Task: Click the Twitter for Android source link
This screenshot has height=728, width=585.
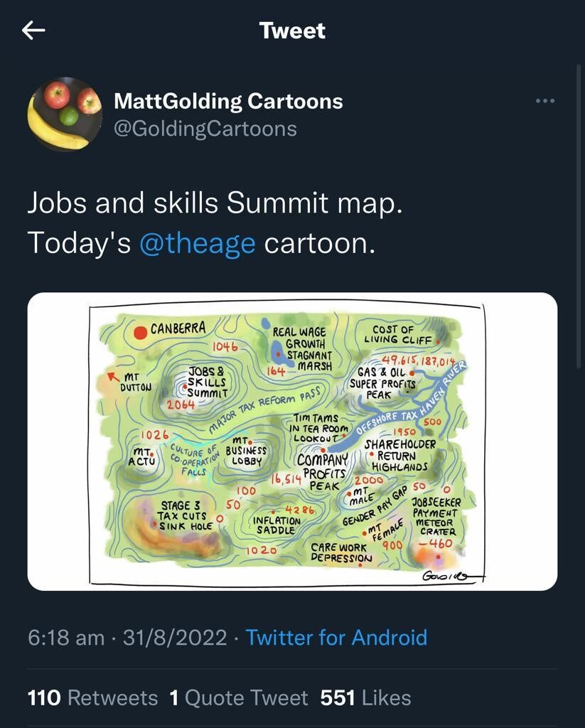Action: click(x=336, y=638)
